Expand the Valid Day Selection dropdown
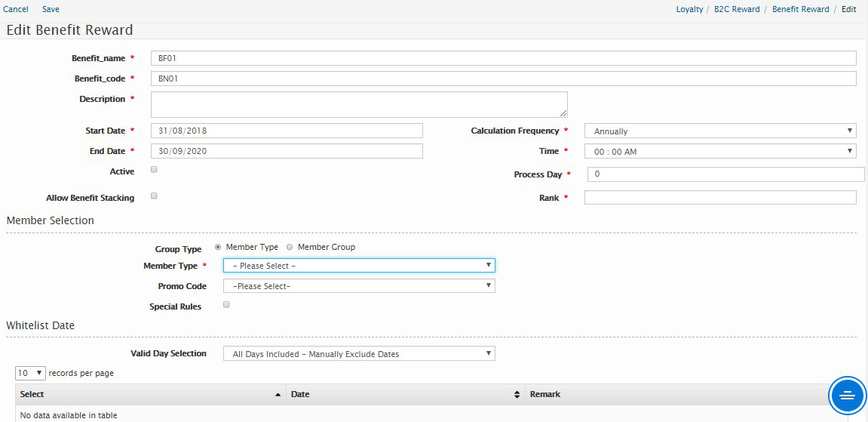This screenshot has height=422, width=868. tap(359, 353)
